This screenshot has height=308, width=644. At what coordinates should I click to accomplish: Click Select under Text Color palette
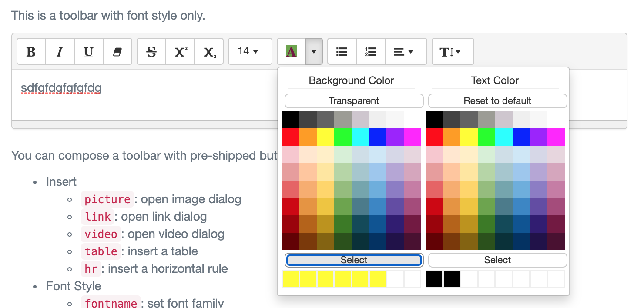coord(497,260)
